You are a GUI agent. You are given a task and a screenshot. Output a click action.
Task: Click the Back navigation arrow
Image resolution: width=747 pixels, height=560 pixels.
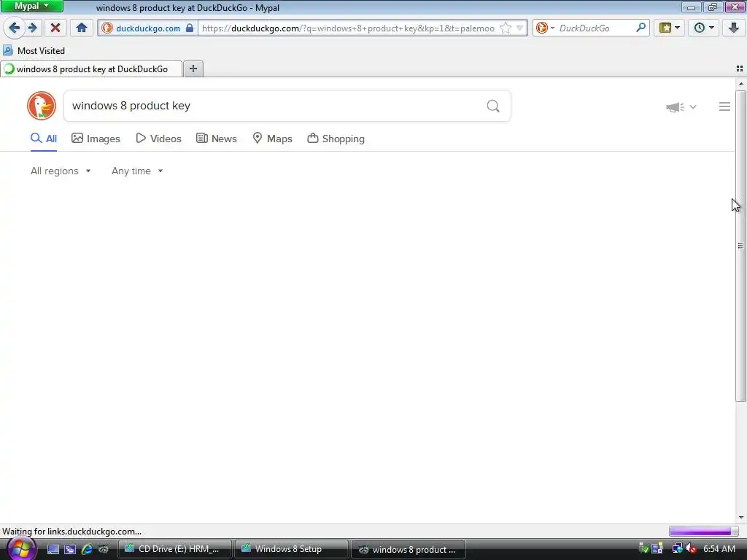14,28
